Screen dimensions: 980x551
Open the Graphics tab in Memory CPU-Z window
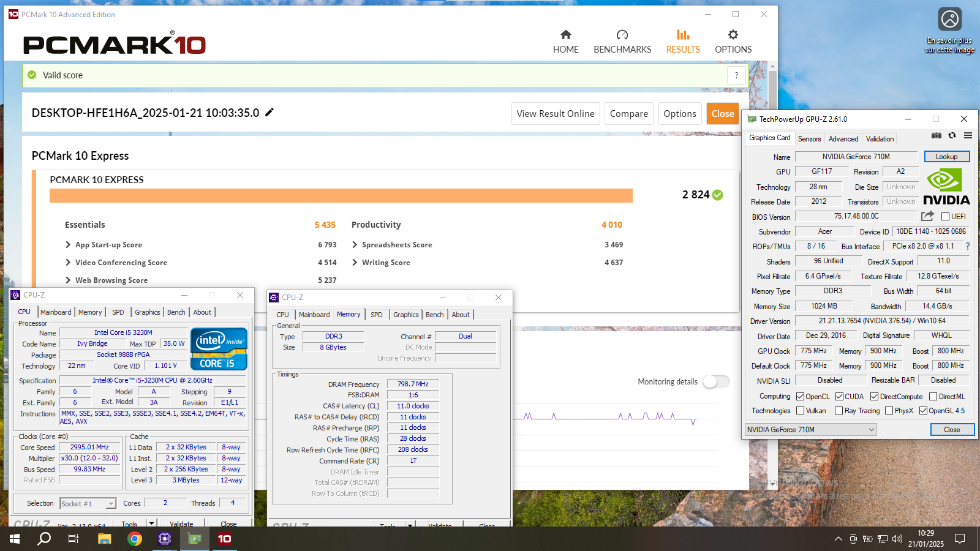[406, 315]
